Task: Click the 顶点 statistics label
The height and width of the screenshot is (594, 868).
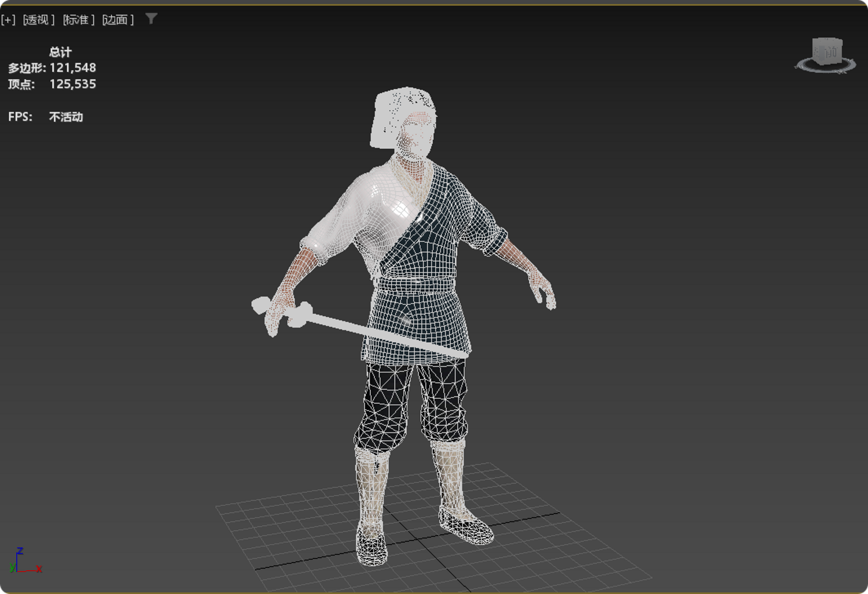Action: pyautogui.click(x=21, y=85)
